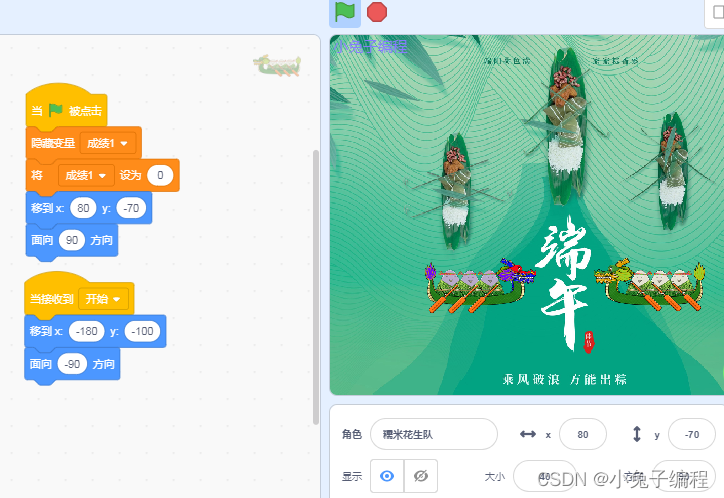Click the 面向 90 方向 block label
The height and width of the screenshot is (498, 724).
[x=72, y=240]
